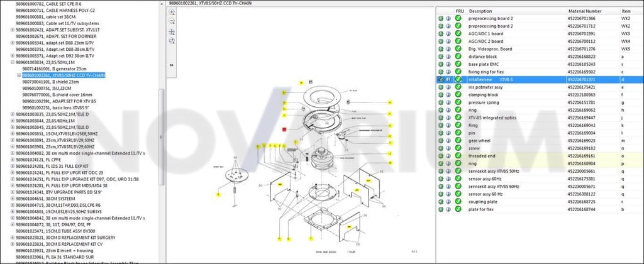Expand the XTV8S/50HZ CCD TV-CHAIN node
The width and height of the screenshot is (644, 264).
coord(19,75)
